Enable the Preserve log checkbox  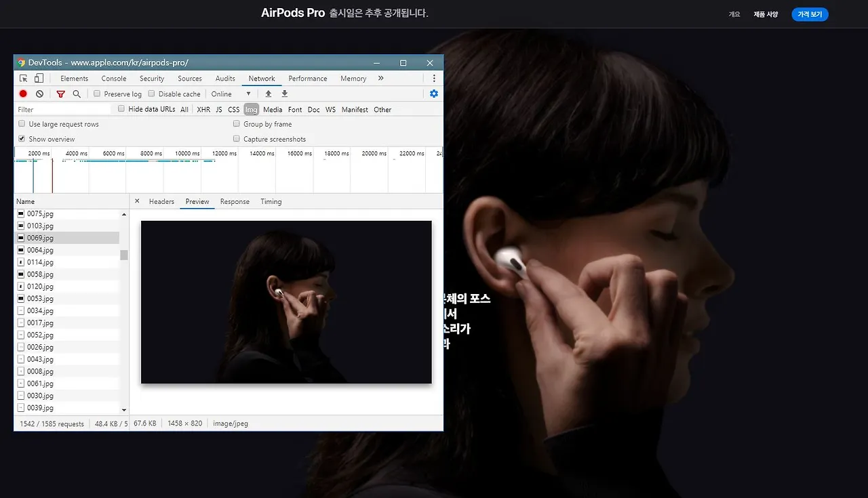(97, 94)
